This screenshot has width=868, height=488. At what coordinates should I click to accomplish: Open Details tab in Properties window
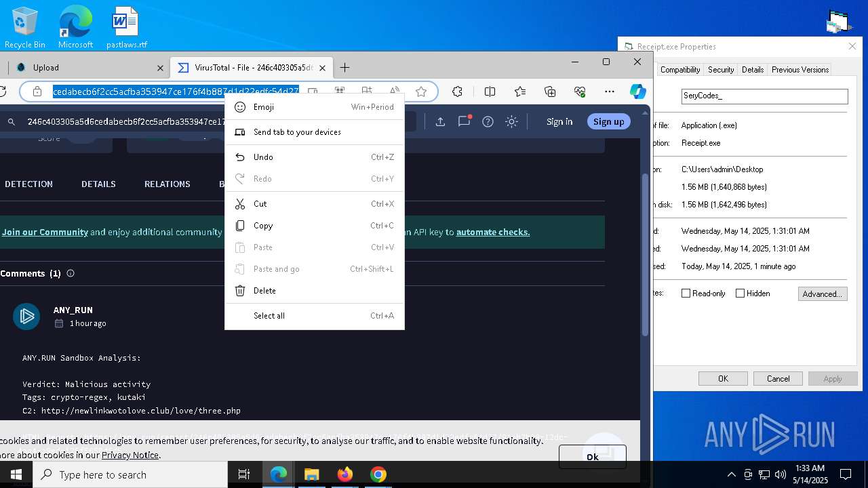pos(753,70)
